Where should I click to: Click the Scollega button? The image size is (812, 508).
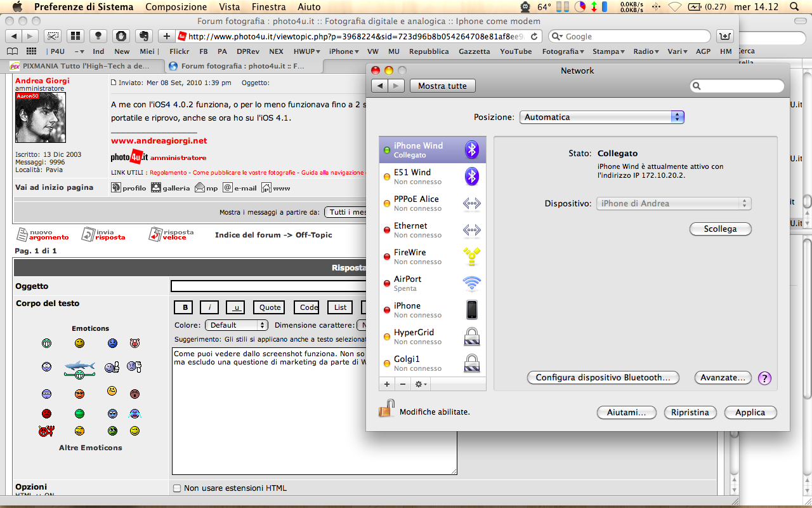tap(720, 229)
